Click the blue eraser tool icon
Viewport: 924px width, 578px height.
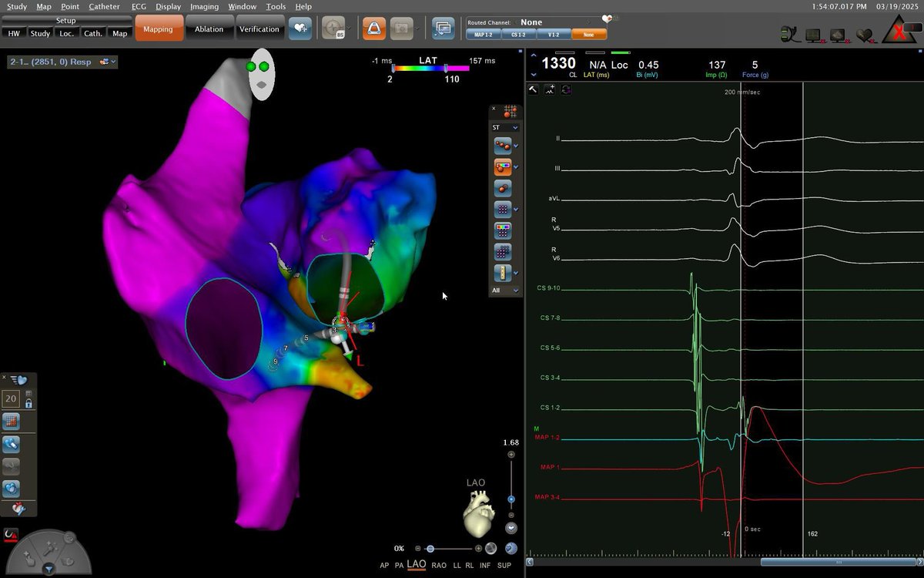pyautogui.click(x=11, y=444)
